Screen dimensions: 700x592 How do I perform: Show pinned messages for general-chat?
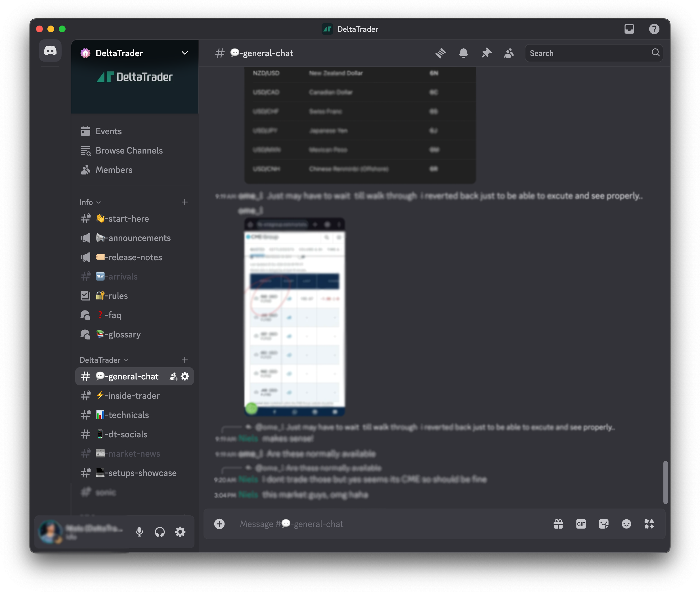(x=486, y=53)
